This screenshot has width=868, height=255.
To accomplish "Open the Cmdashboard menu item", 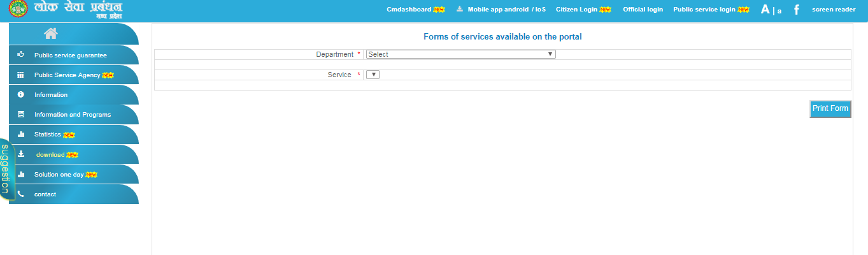I will [409, 10].
